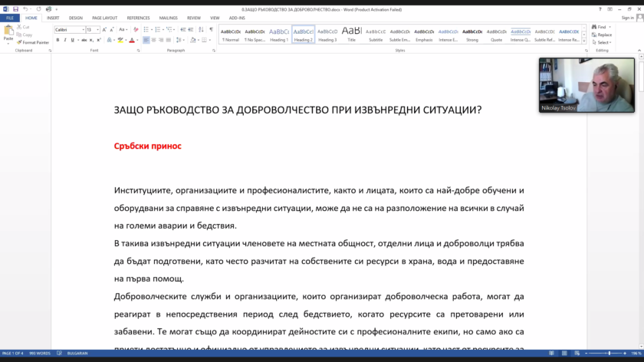Show paragraph marks with pilcrow icon

pyautogui.click(x=211, y=30)
